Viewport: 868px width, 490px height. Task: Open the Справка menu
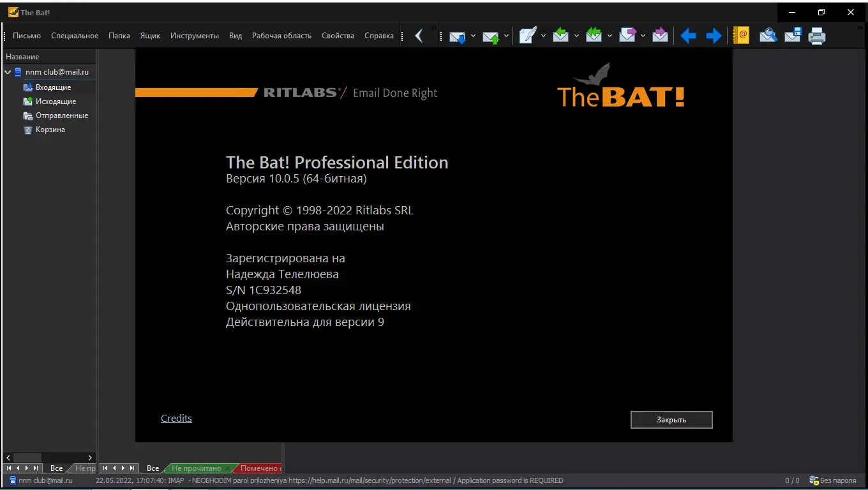coord(379,36)
